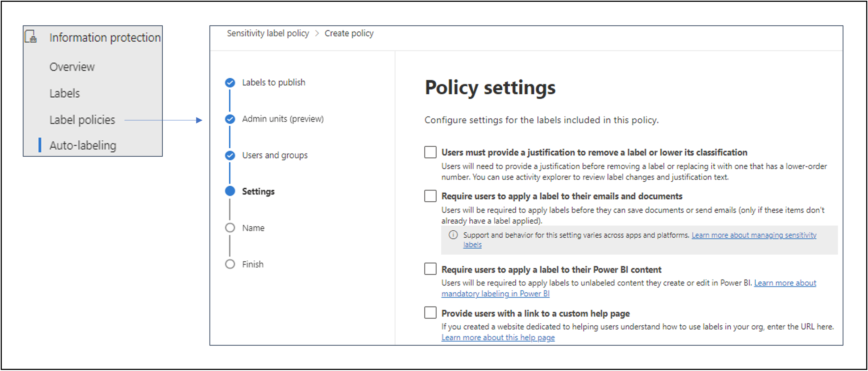Click the Name step empty circle
The width and height of the screenshot is (868, 371).
coord(230,228)
